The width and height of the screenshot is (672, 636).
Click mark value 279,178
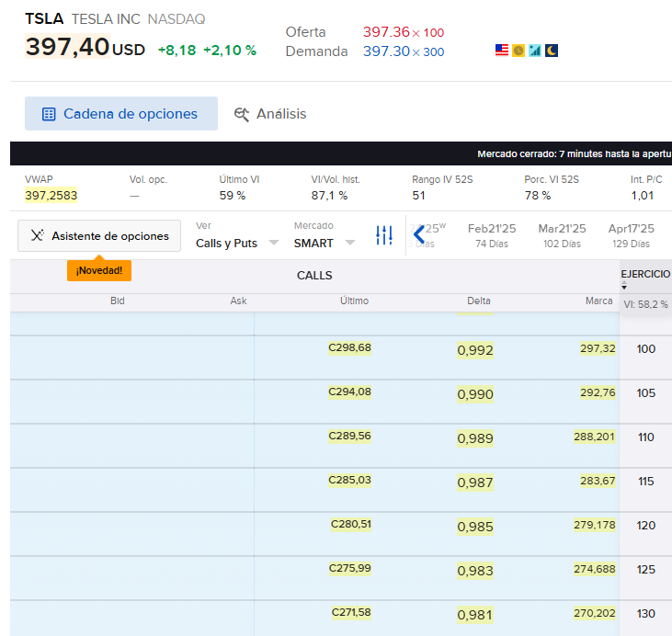click(595, 525)
